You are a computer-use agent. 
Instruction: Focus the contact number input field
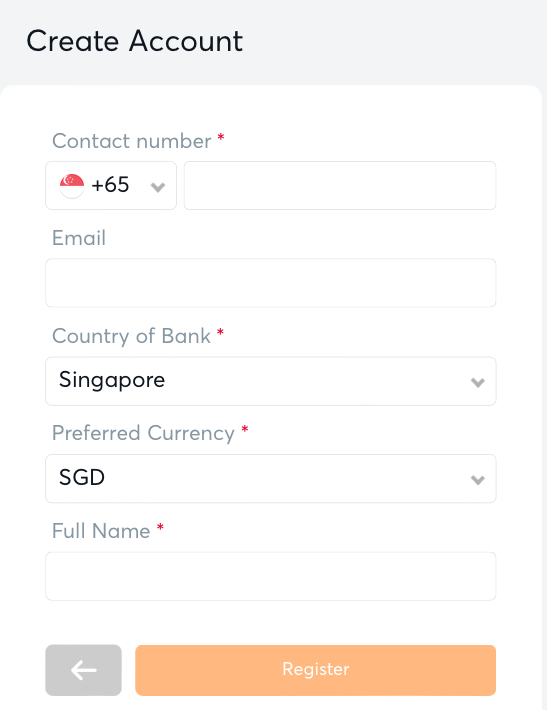click(340, 186)
